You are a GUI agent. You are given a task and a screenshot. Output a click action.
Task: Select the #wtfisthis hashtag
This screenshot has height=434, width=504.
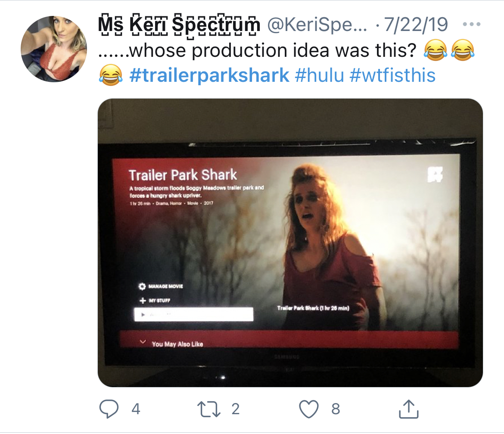pos(392,75)
